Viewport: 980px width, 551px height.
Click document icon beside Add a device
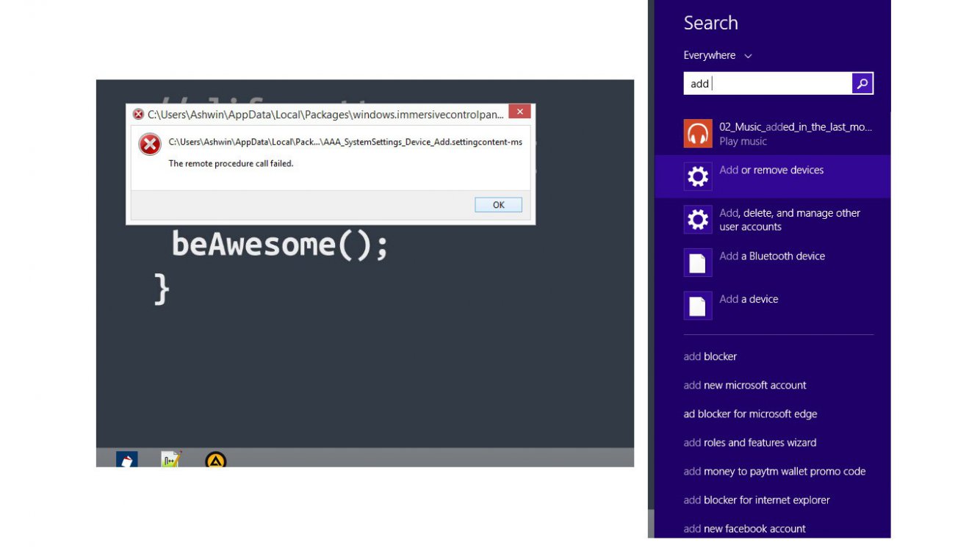697,306
